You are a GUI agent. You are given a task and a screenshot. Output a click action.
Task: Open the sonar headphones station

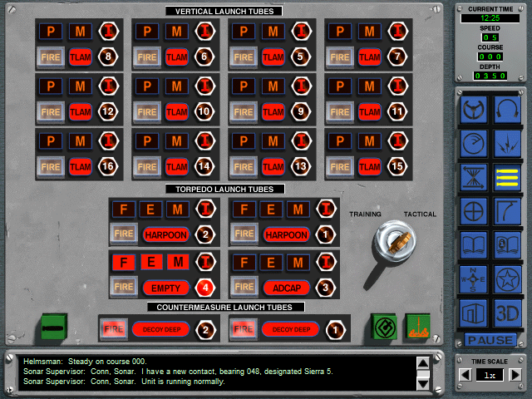click(507, 109)
